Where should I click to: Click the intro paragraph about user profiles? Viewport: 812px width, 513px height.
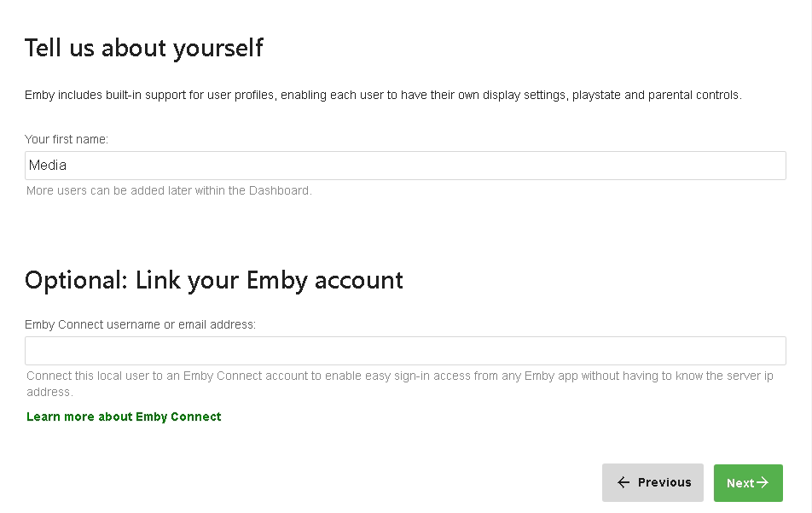(x=383, y=95)
